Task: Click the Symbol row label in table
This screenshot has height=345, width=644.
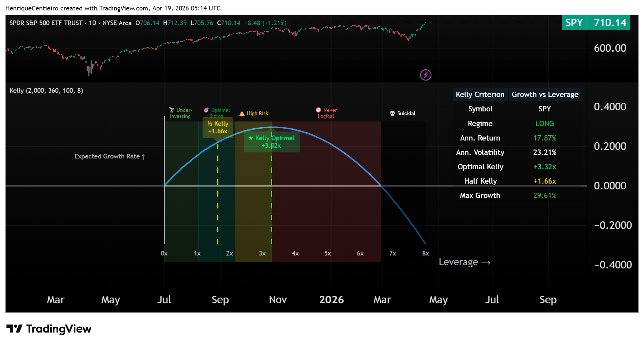Action: (480, 109)
